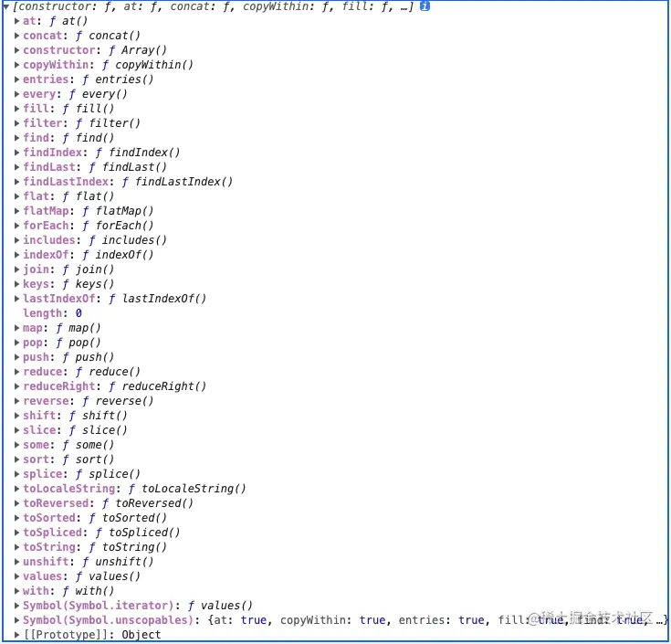Click the array summary header text
671x644 pixels.
(x=212, y=6)
